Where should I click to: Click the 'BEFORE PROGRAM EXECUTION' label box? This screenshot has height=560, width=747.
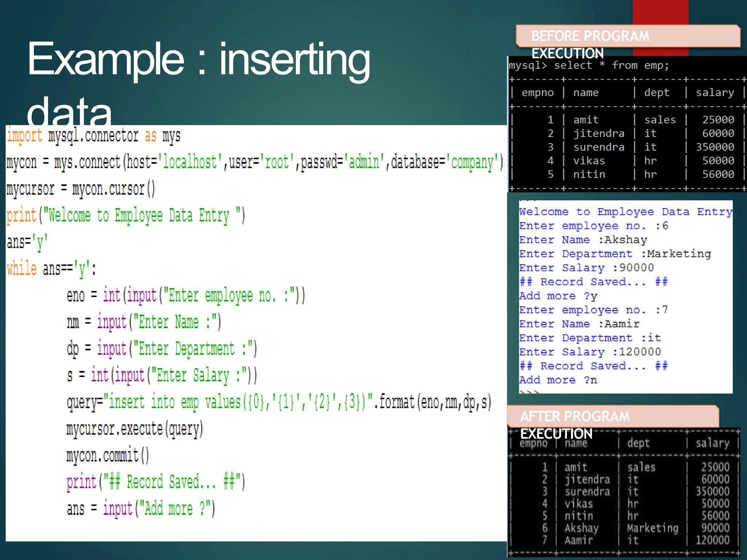628,36
